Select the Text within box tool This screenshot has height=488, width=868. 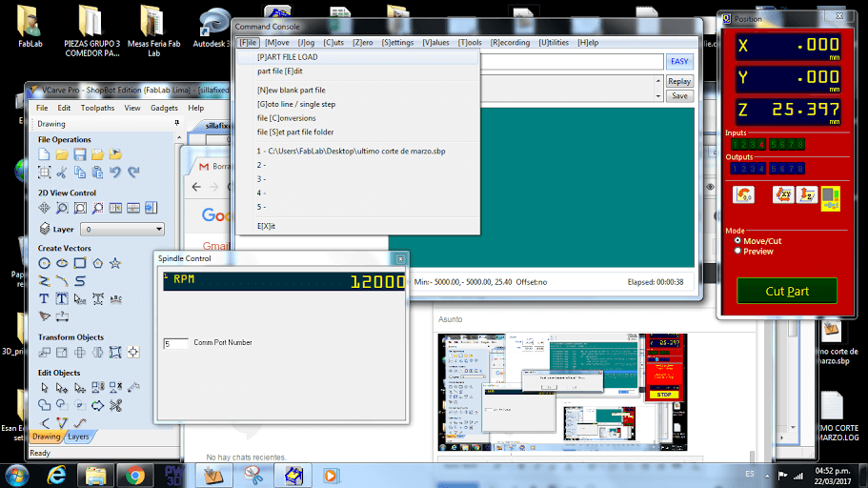62,298
